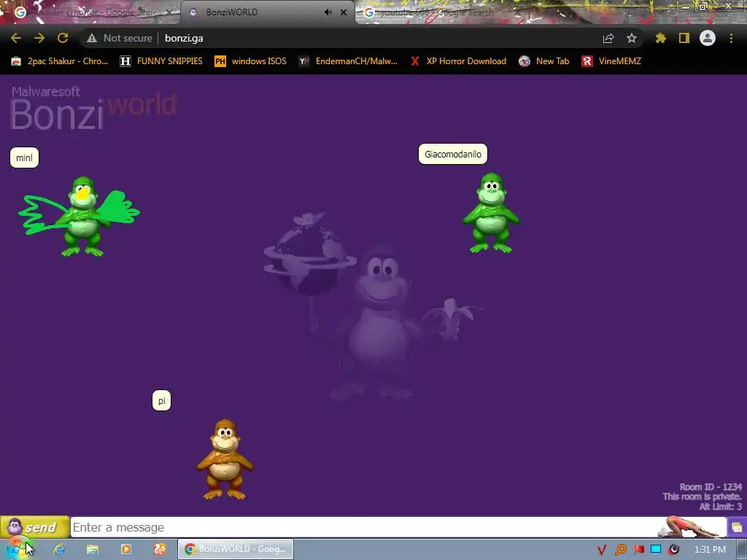Open the speaker volume tray icon
The image size is (747, 560).
(673, 550)
